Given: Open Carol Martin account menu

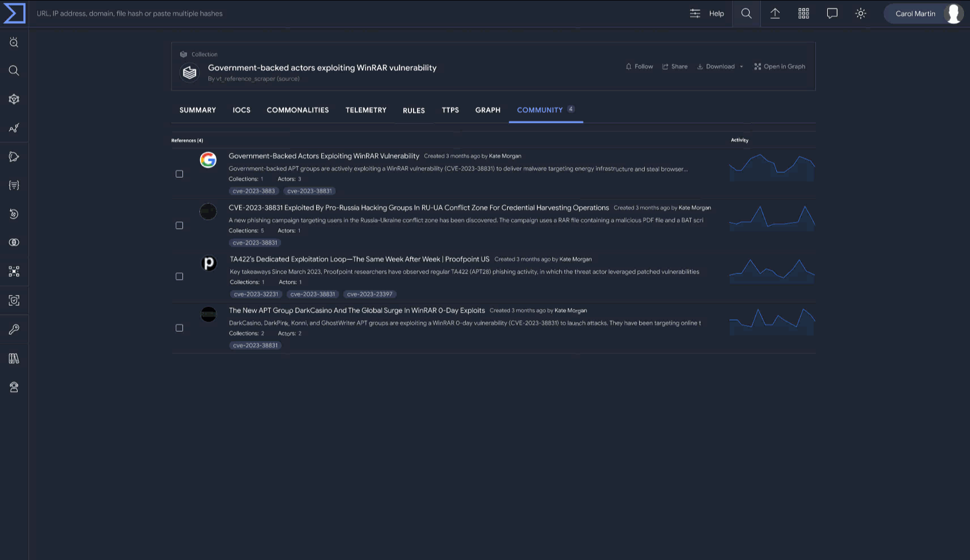Looking at the screenshot, I should (923, 14).
